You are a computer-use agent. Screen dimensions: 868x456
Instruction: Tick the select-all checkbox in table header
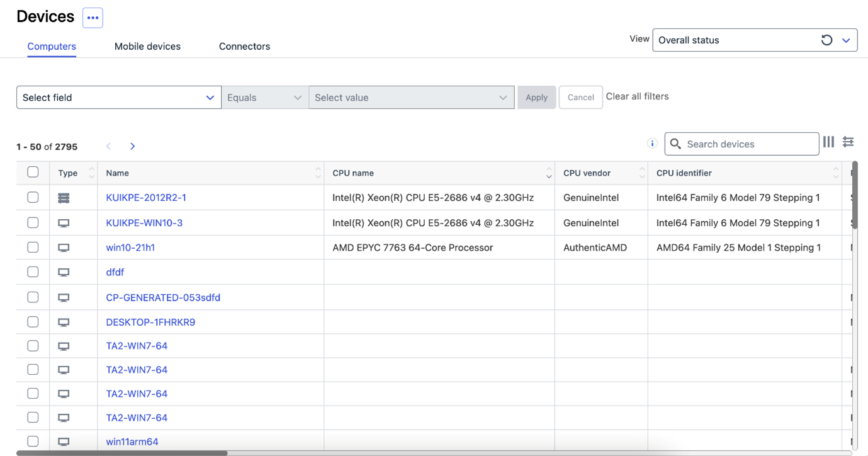[x=33, y=172]
